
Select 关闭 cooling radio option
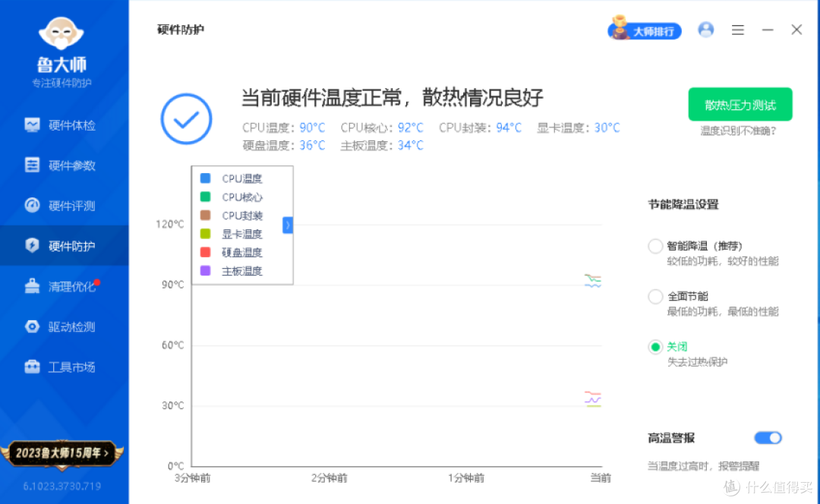tap(654, 347)
